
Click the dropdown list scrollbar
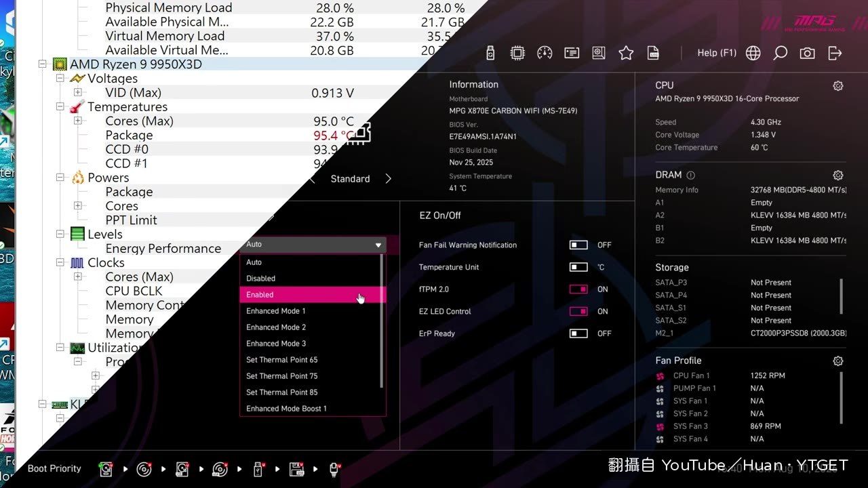click(x=383, y=321)
